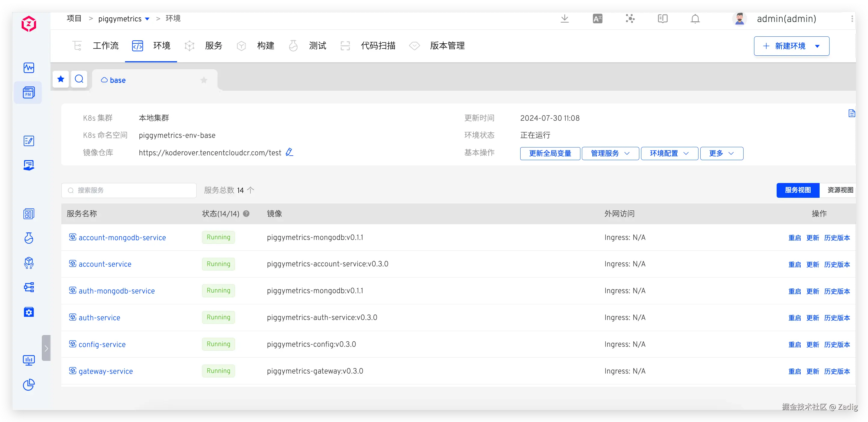
Task: Open the documentation book icon
Action: [662, 19]
